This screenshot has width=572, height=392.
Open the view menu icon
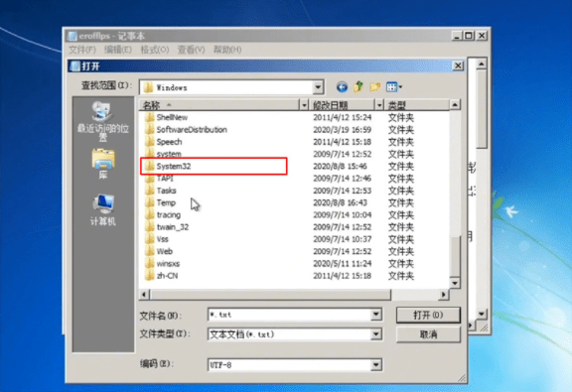[394, 86]
